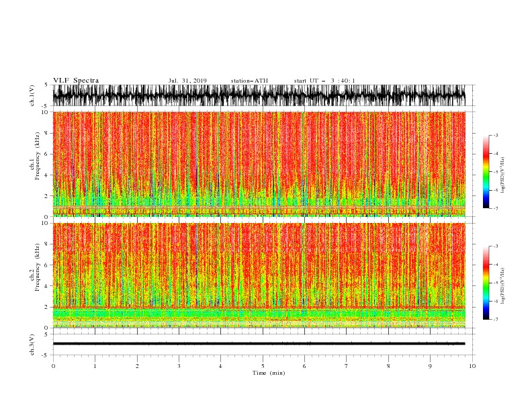Click tick label 1 on Time axis

point(95,366)
